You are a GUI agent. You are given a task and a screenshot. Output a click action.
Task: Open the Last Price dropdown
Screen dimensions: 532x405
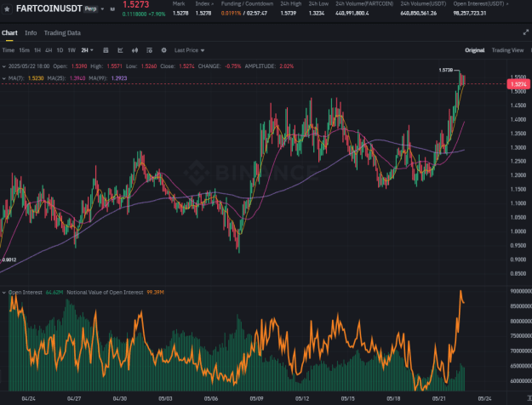(x=189, y=50)
